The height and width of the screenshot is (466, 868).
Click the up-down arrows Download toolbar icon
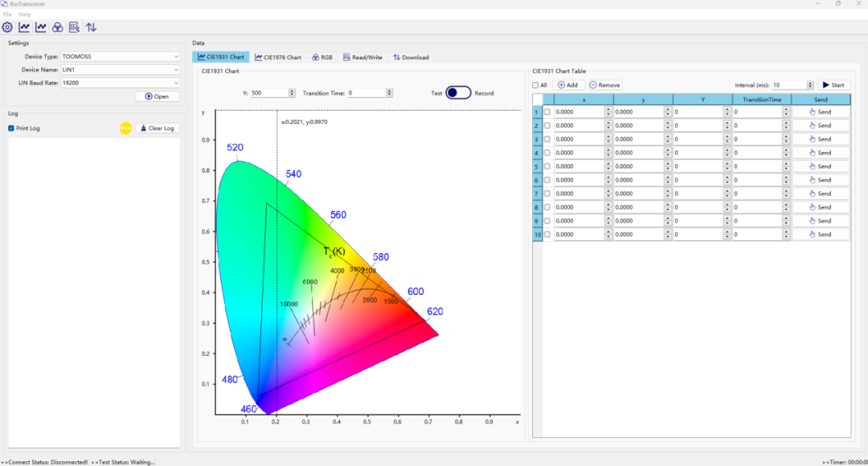click(91, 27)
